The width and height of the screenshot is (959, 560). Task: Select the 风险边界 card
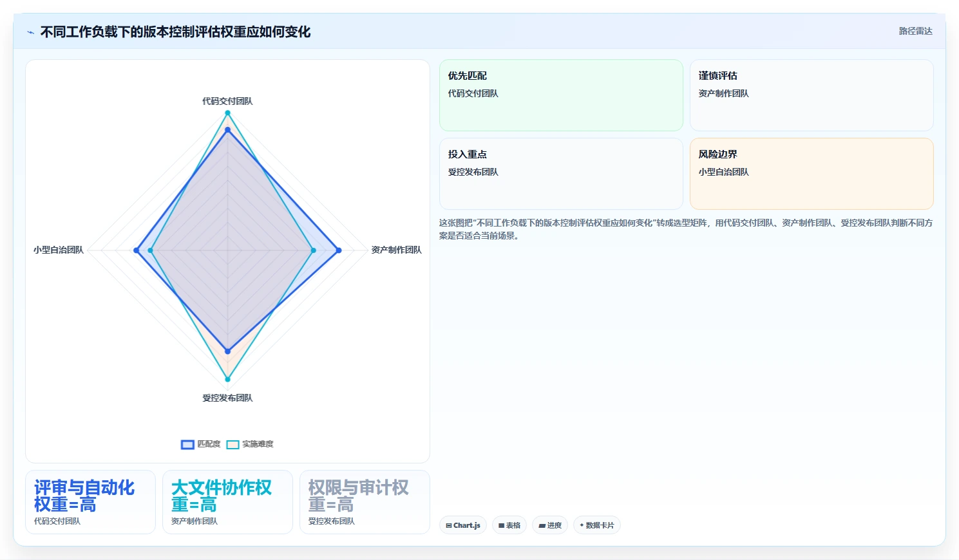click(812, 174)
